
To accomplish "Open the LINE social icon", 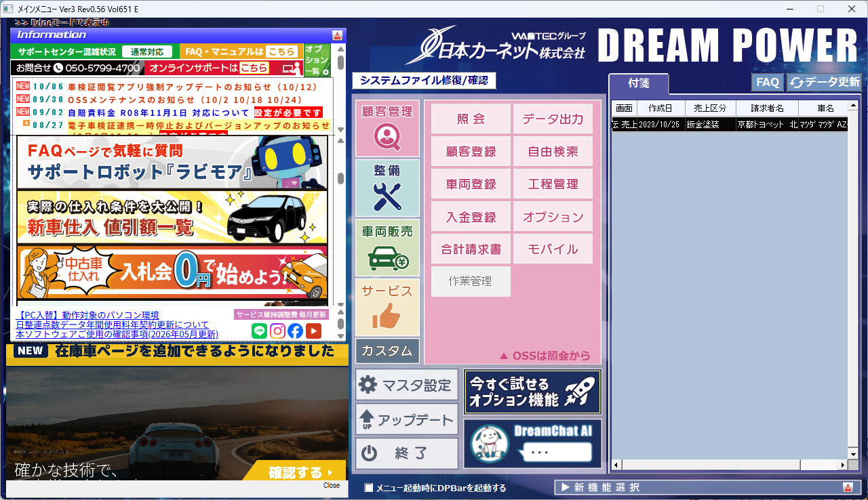I will point(259,331).
